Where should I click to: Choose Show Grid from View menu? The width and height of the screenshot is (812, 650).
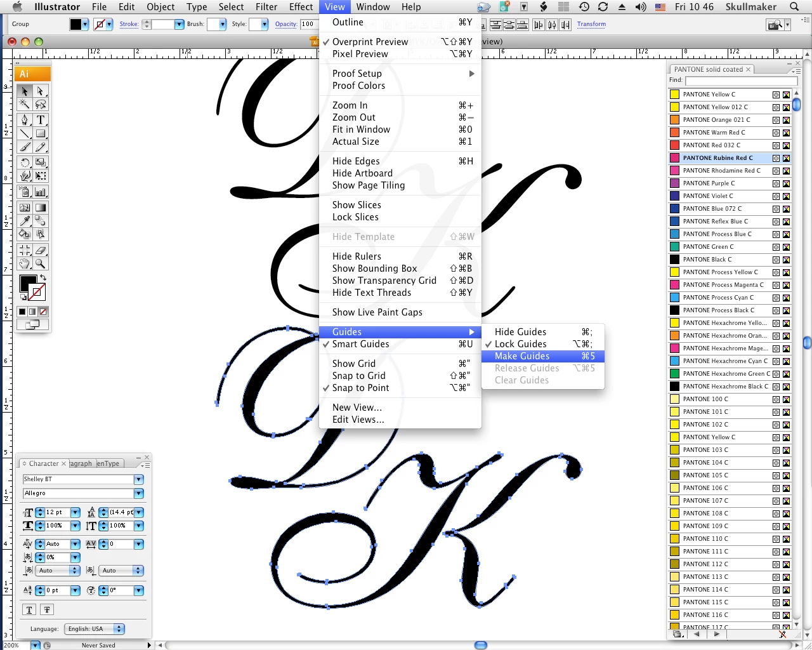tap(400, 364)
